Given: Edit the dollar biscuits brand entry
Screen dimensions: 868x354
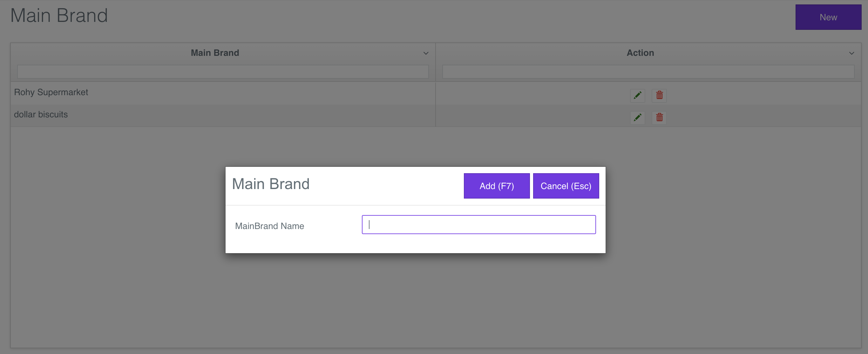Looking at the screenshot, I should tap(637, 117).
